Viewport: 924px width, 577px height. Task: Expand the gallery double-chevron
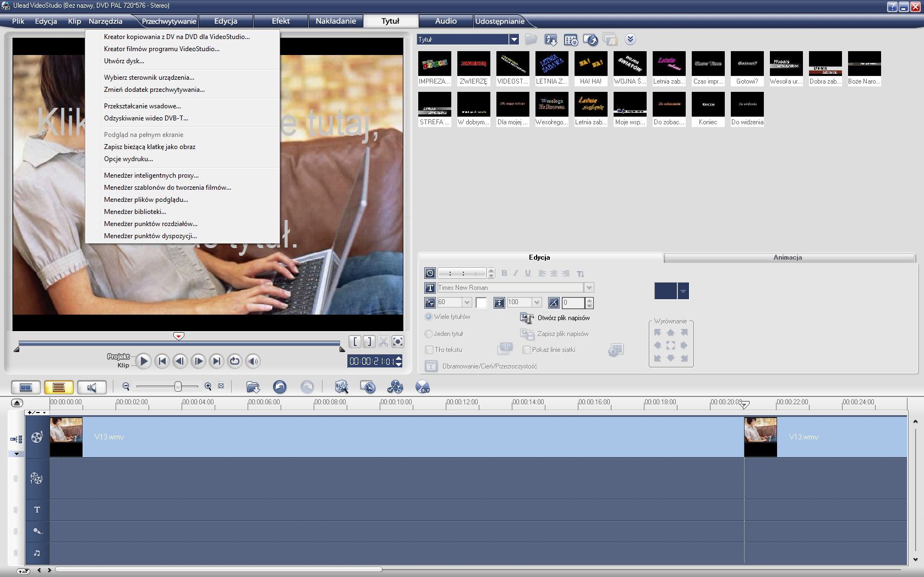(631, 39)
